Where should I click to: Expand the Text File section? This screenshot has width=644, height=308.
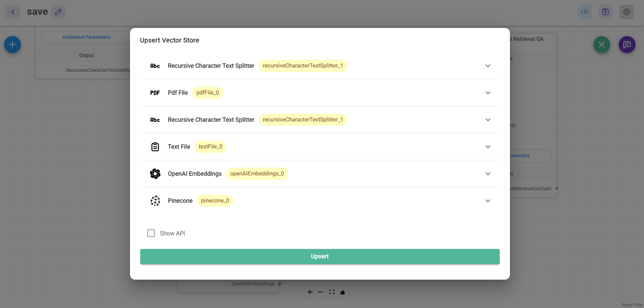(488, 147)
